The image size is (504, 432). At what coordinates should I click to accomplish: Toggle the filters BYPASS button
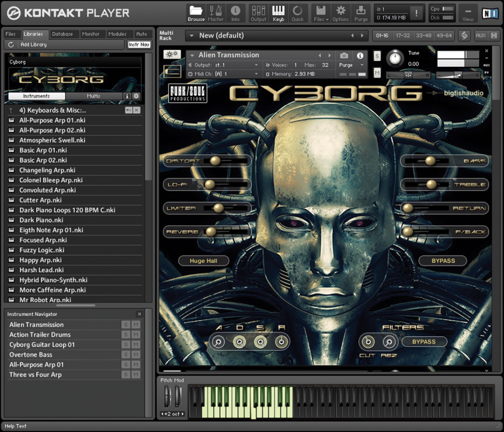click(x=424, y=342)
